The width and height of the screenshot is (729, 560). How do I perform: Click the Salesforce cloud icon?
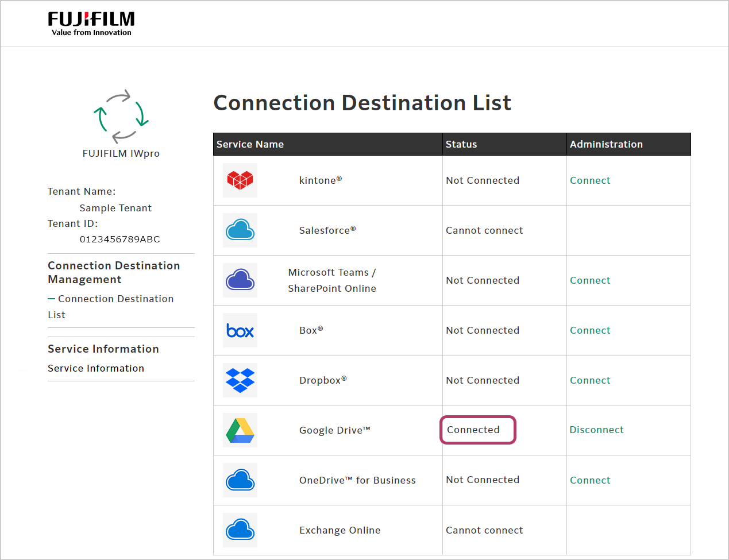tap(240, 230)
